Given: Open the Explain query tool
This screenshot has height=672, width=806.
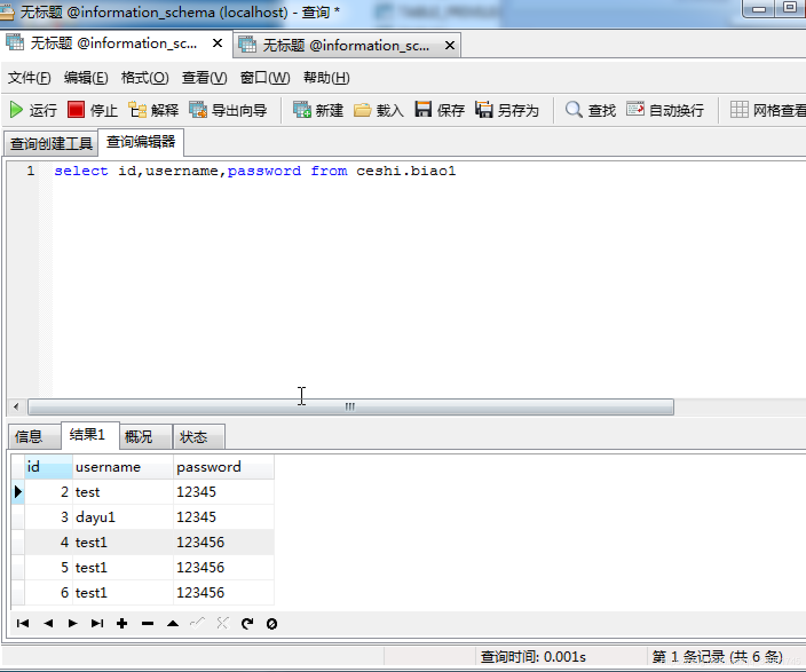Looking at the screenshot, I should click(x=153, y=110).
